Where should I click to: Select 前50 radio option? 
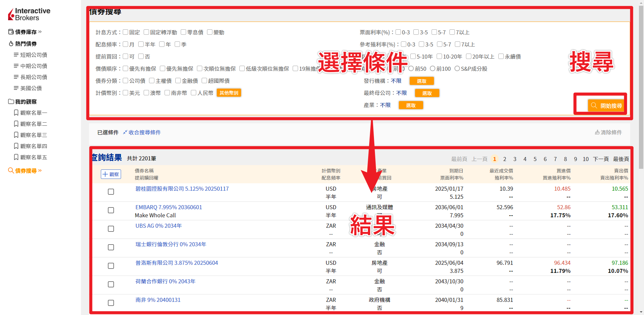point(411,68)
